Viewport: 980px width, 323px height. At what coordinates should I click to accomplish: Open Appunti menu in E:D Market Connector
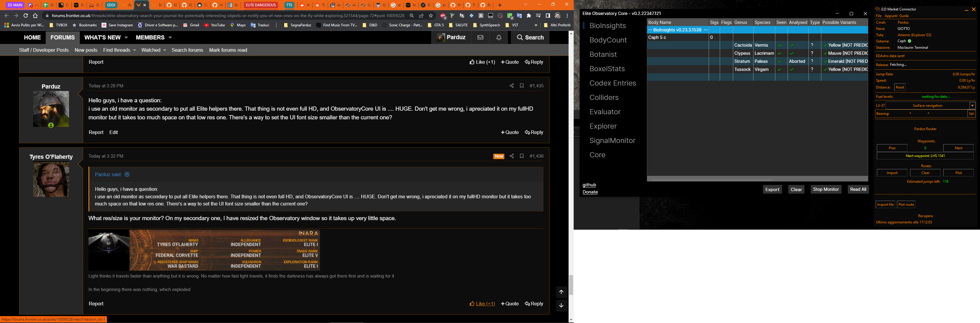[x=891, y=16]
